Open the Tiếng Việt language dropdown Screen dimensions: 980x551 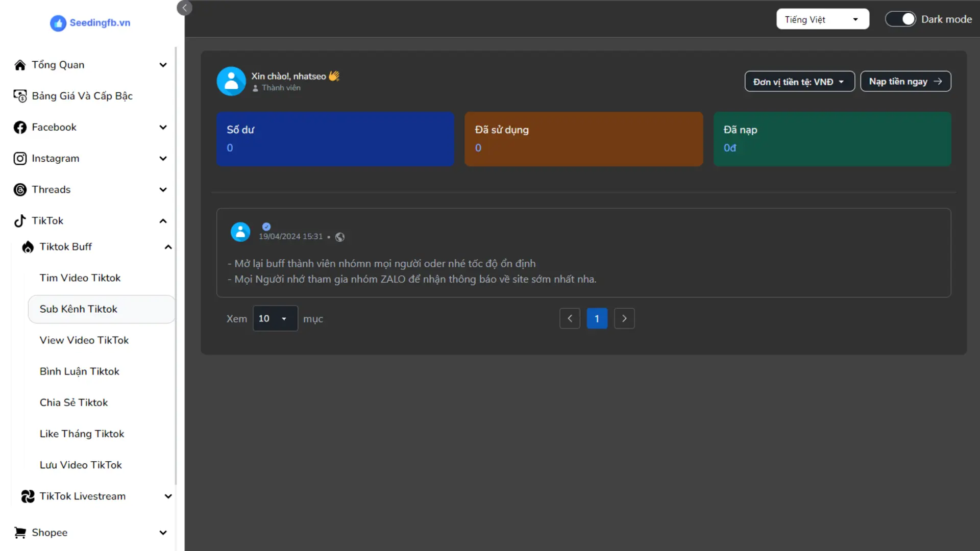pos(822,19)
